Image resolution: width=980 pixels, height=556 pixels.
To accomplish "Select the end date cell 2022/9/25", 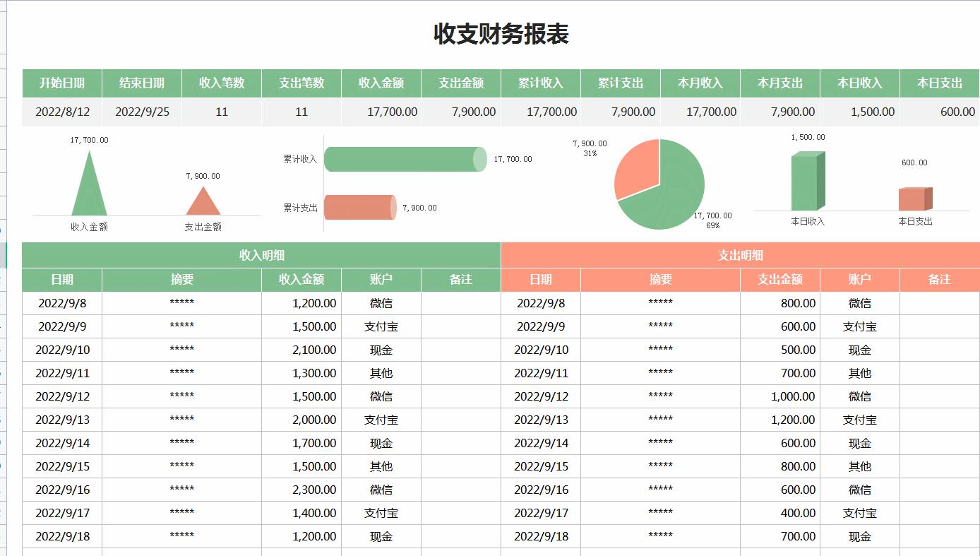I will tap(141, 112).
